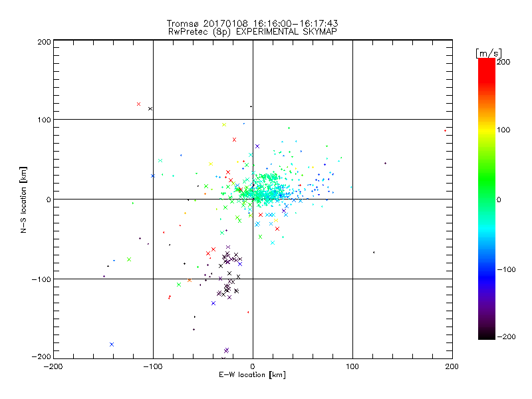Select the isolated purple dot right of 100 km line
This screenshot has height=399, width=532.
coord(385,163)
